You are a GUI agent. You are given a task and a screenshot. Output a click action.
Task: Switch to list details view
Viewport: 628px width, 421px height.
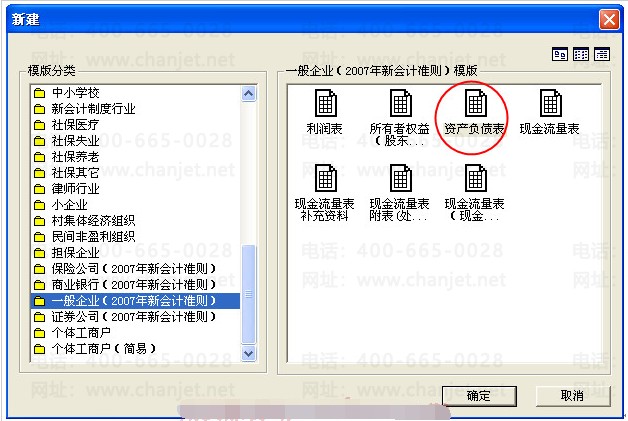(x=602, y=54)
